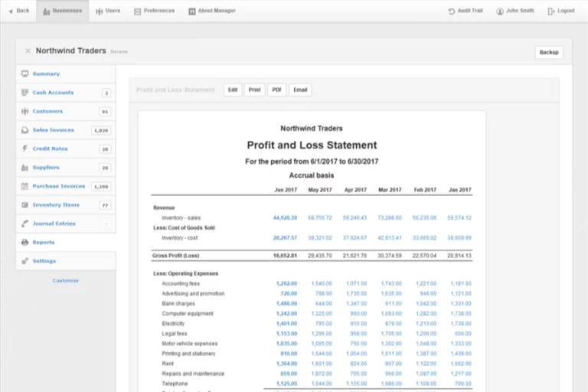Open Reports in the sidebar
The height and width of the screenshot is (392, 588).
66,243
